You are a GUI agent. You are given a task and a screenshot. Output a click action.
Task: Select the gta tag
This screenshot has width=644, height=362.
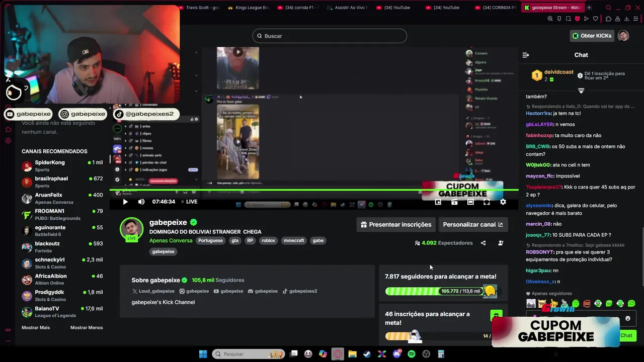coord(235,240)
